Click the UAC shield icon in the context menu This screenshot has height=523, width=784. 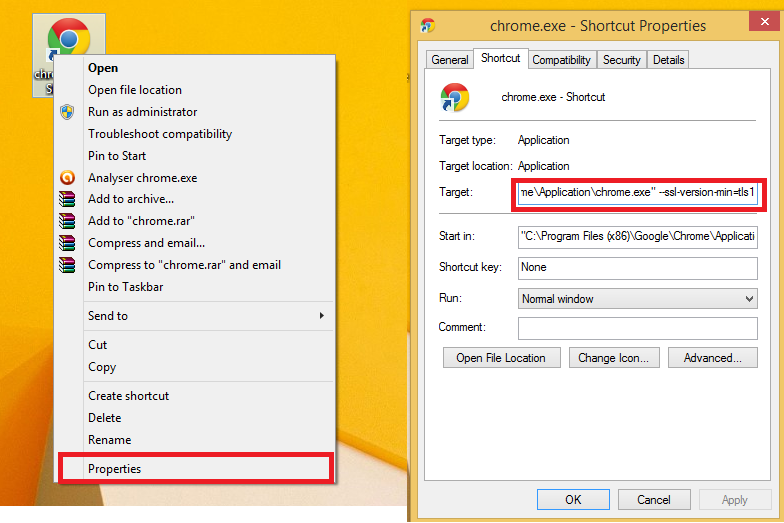pyautogui.click(x=67, y=112)
